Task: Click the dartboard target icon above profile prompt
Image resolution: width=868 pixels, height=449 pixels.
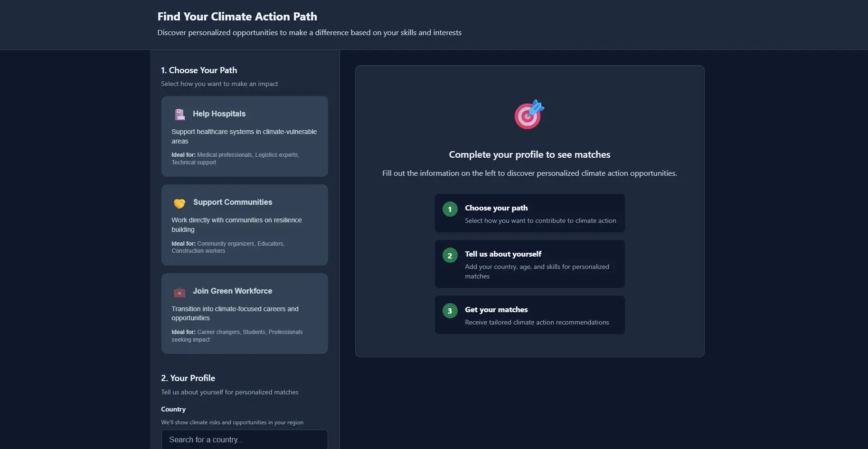Action: pyautogui.click(x=528, y=114)
